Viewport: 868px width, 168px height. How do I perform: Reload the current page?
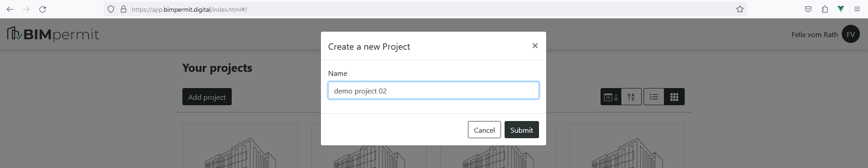[x=43, y=9]
